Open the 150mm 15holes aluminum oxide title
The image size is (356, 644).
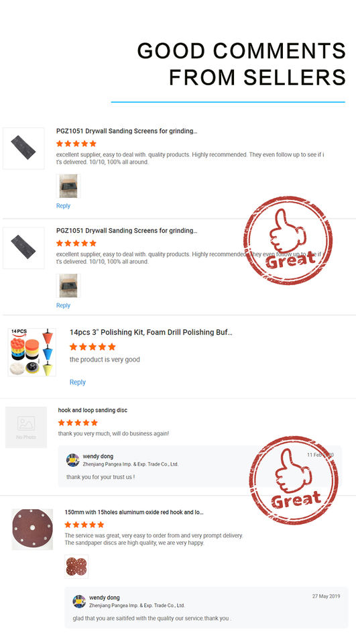point(134,512)
